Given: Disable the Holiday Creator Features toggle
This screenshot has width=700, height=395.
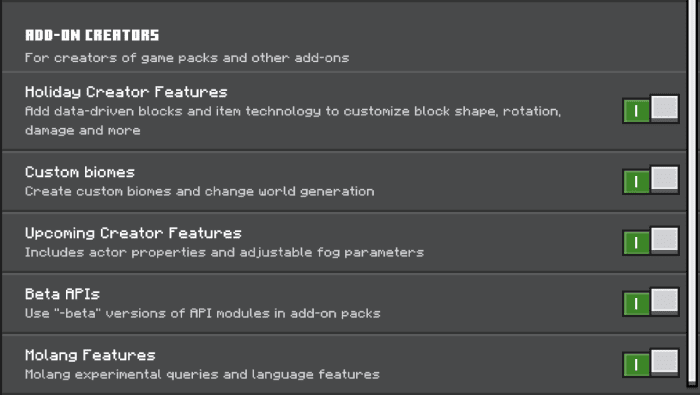Looking at the screenshot, I should pos(651,109).
